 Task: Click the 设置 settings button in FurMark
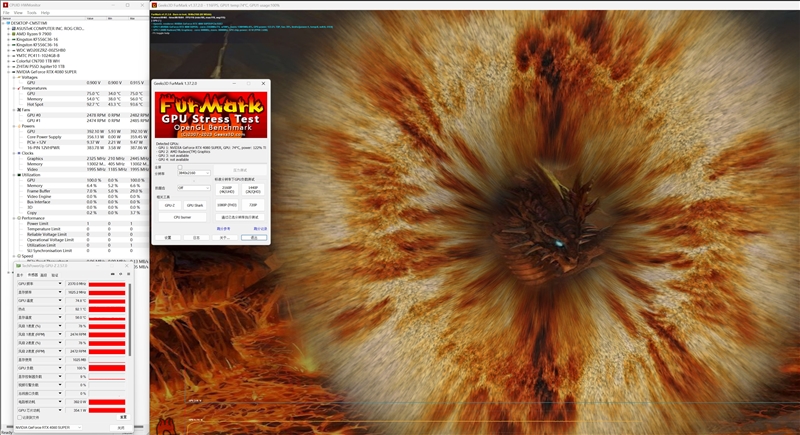(x=167, y=238)
